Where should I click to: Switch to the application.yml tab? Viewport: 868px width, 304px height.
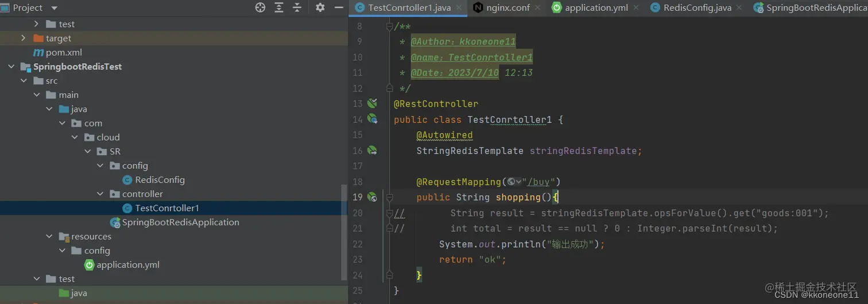595,7
